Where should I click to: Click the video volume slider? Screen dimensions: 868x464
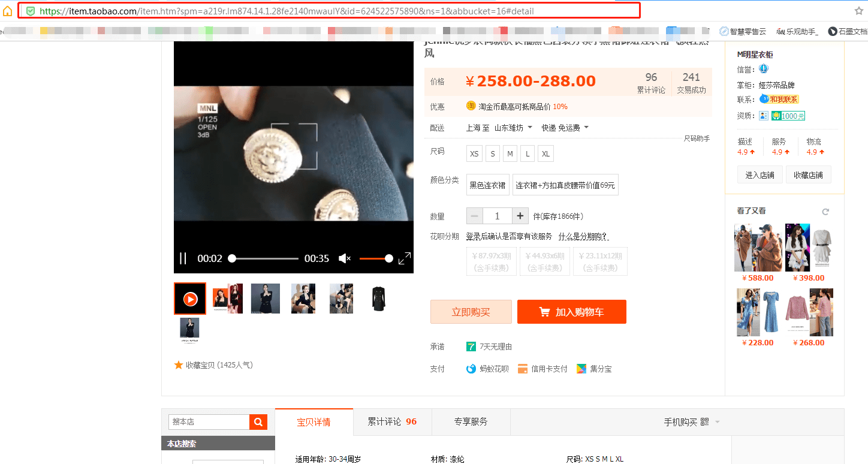tap(376, 258)
